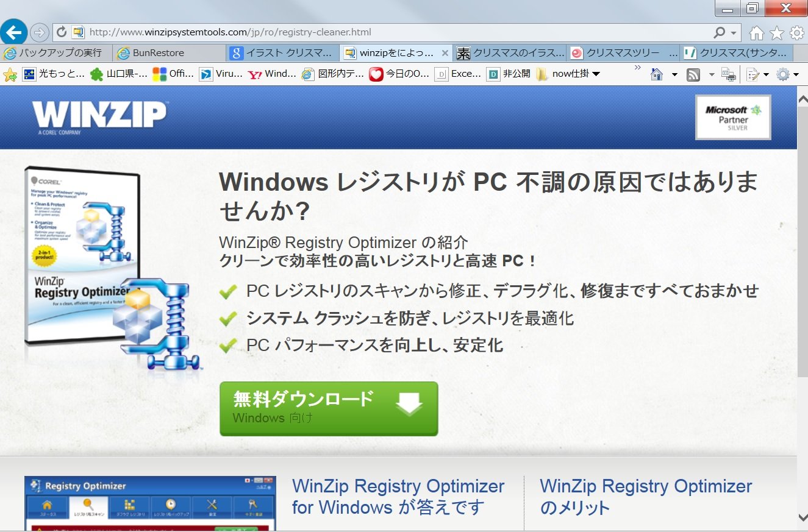
Task: Click the page scrollbar up arrow
Action: (x=803, y=99)
